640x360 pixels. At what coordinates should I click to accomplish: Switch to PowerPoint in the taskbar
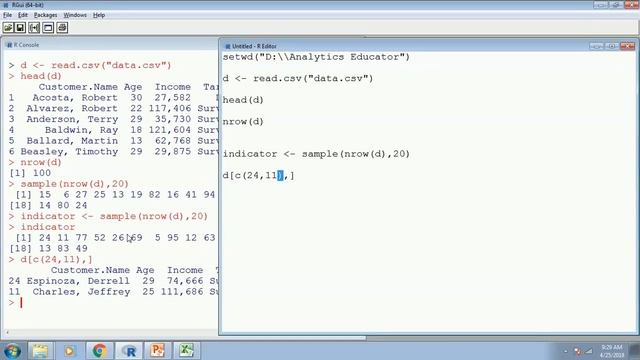(158, 351)
